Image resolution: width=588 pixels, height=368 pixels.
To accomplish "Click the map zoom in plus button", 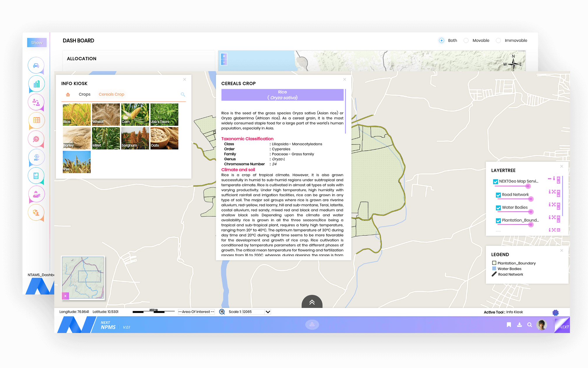I will pyautogui.click(x=224, y=56).
